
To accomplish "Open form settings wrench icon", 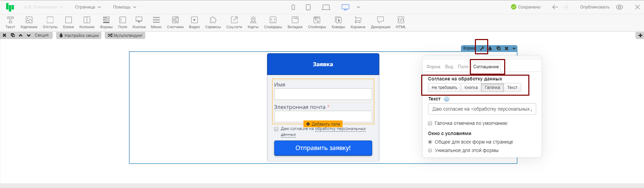I will [x=482, y=49].
